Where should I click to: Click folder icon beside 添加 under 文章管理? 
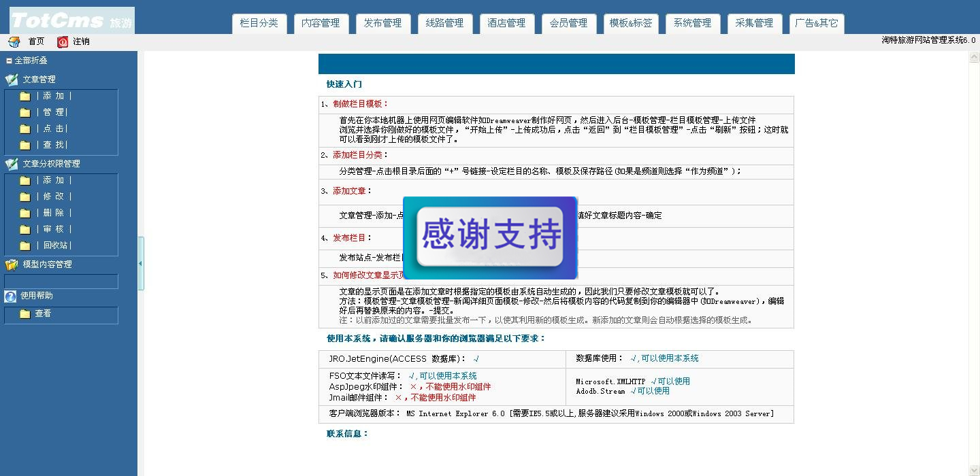pos(25,96)
